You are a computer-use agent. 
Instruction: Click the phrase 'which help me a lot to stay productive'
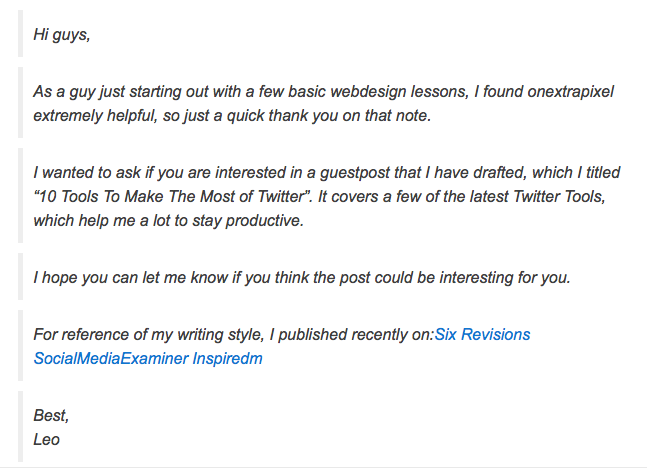(x=169, y=221)
